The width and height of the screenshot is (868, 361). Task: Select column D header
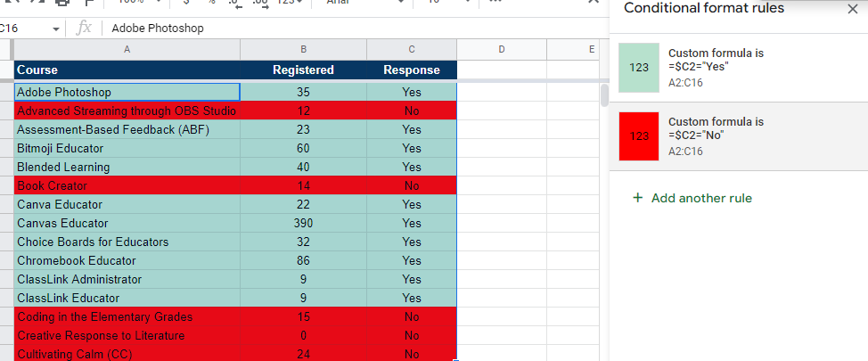point(502,49)
